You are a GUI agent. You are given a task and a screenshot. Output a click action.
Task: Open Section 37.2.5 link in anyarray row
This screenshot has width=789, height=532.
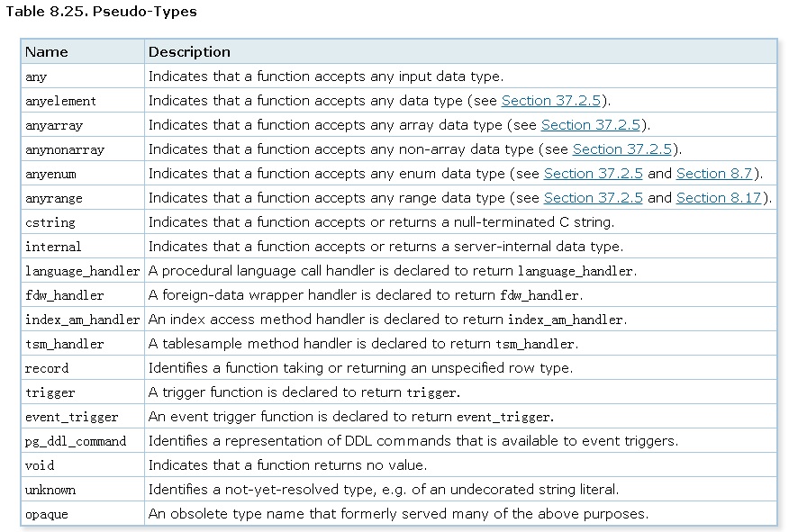click(x=591, y=125)
